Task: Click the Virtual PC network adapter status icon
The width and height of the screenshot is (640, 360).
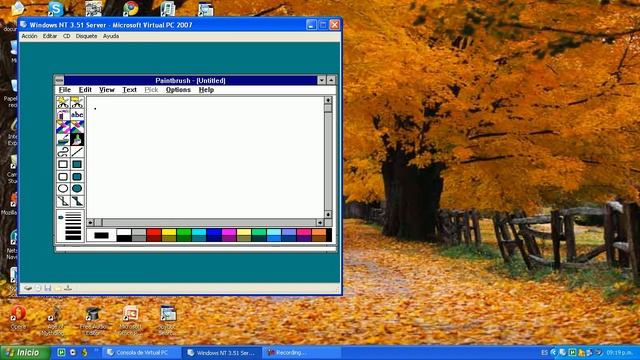Action: [x=68, y=288]
